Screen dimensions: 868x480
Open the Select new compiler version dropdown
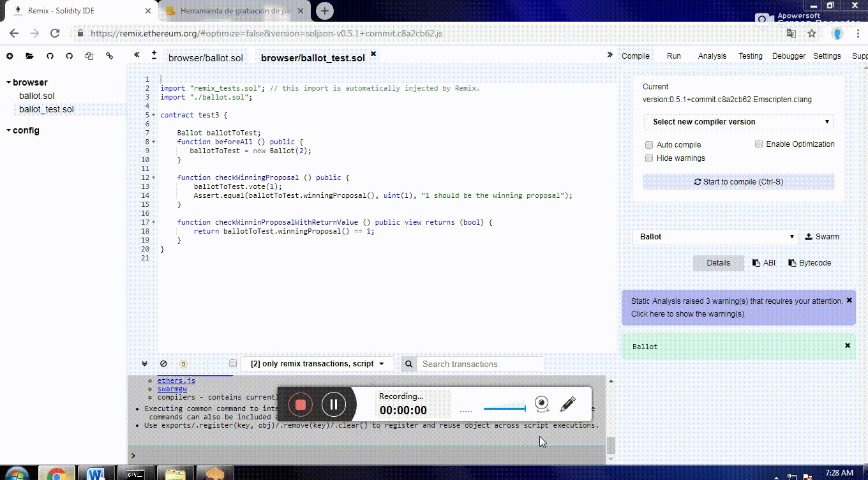click(x=738, y=122)
